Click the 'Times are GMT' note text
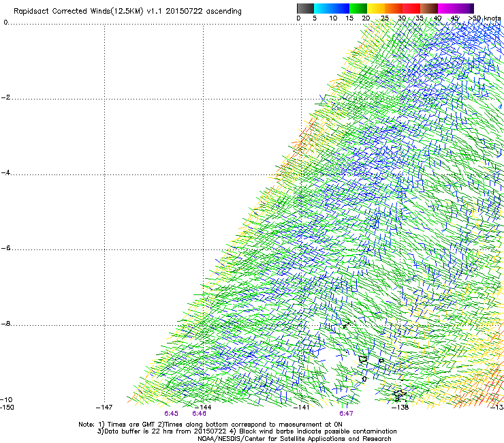The width and height of the screenshot is (504, 443). click(x=131, y=425)
